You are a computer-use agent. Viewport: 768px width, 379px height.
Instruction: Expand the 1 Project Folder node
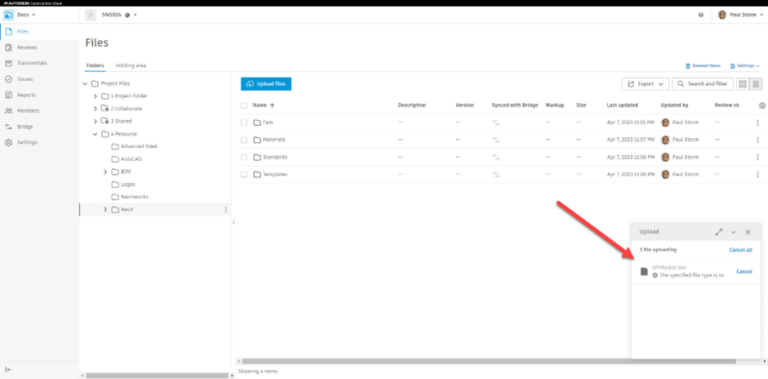[95, 96]
